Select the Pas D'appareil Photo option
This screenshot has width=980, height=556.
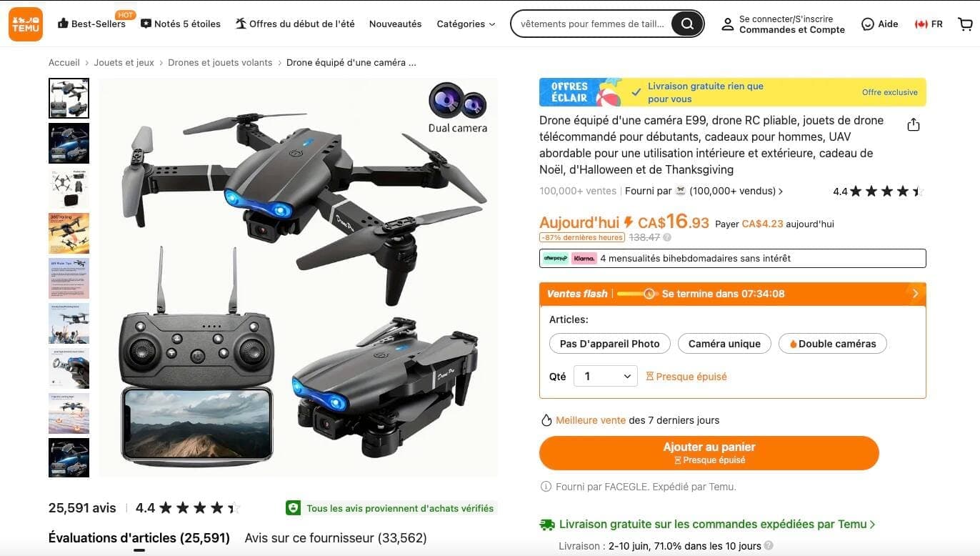tap(609, 344)
